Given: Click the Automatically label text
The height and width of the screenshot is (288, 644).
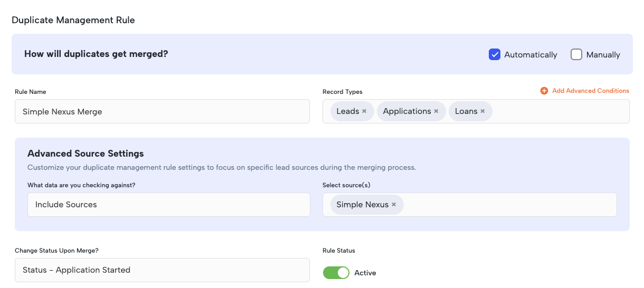Looking at the screenshot, I should (x=531, y=55).
